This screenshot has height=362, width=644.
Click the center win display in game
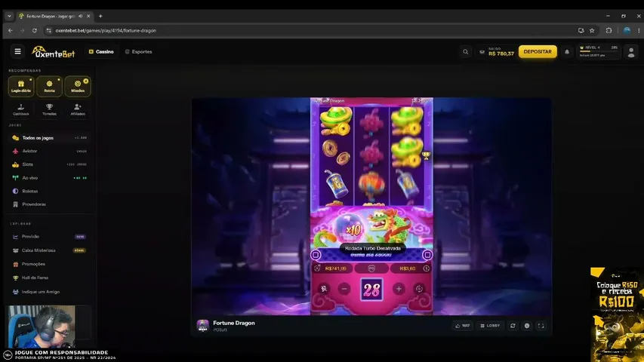(x=371, y=268)
